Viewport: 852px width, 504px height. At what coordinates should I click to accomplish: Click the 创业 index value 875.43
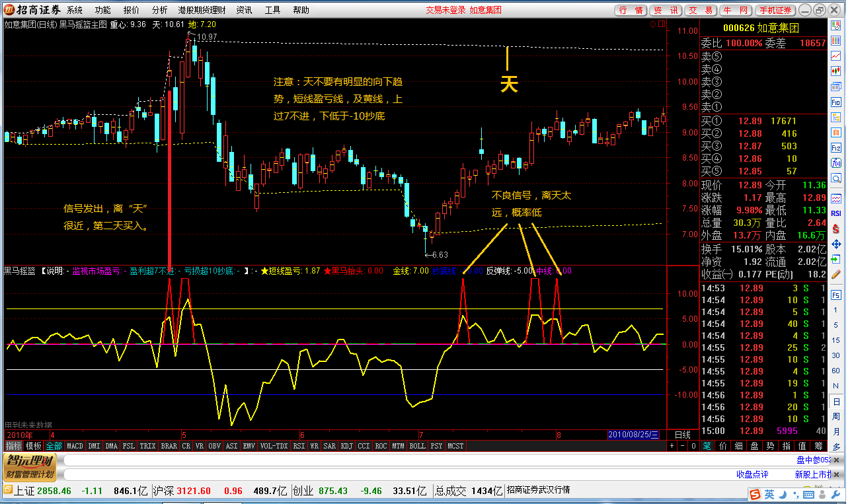[333, 490]
